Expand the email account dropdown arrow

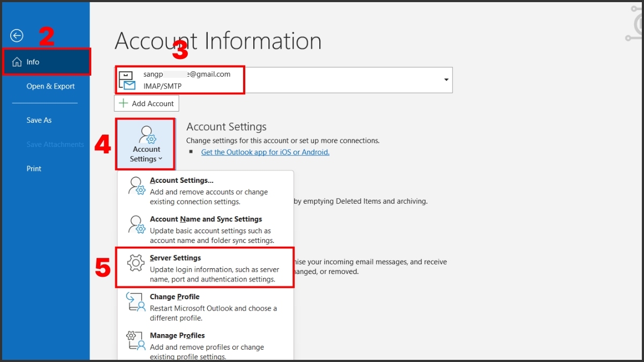pos(445,80)
